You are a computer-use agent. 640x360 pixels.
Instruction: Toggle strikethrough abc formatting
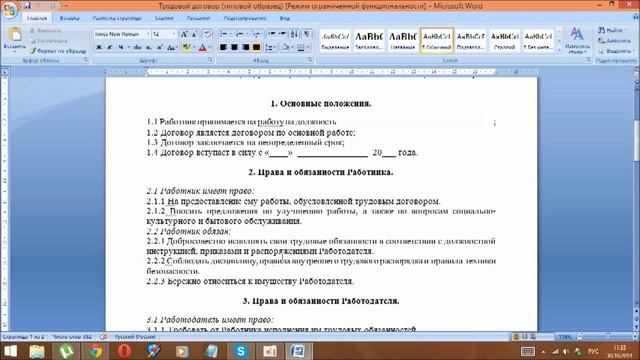click(137, 48)
